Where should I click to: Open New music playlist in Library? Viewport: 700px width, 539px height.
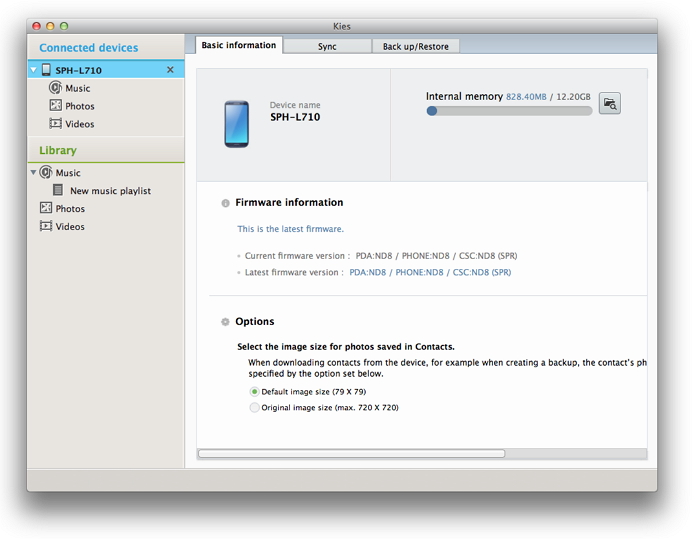coord(110,191)
